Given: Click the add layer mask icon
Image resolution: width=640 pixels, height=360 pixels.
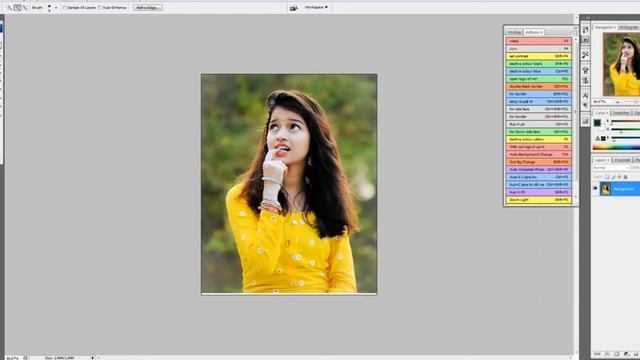Looking at the screenshot, I should 617,354.
